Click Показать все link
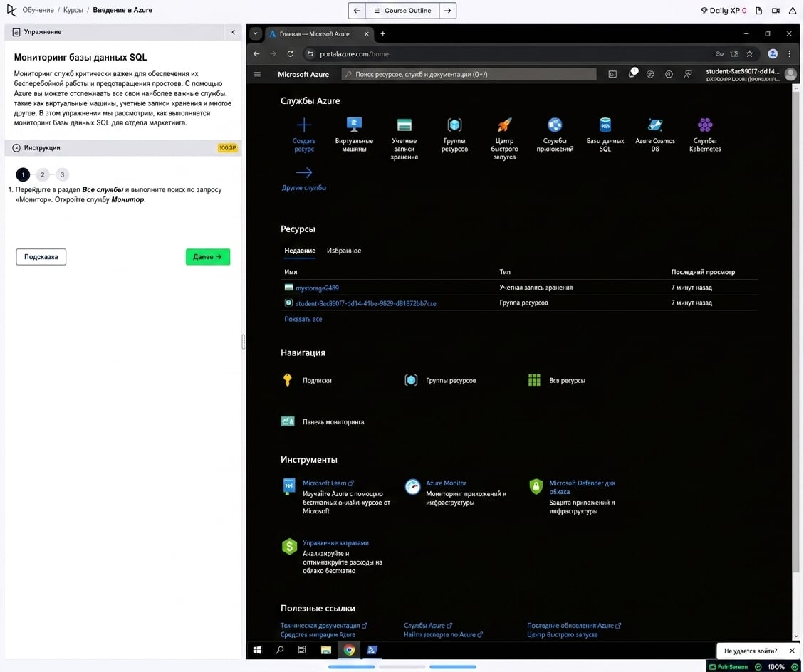The image size is (804, 672). pos(303,319)
